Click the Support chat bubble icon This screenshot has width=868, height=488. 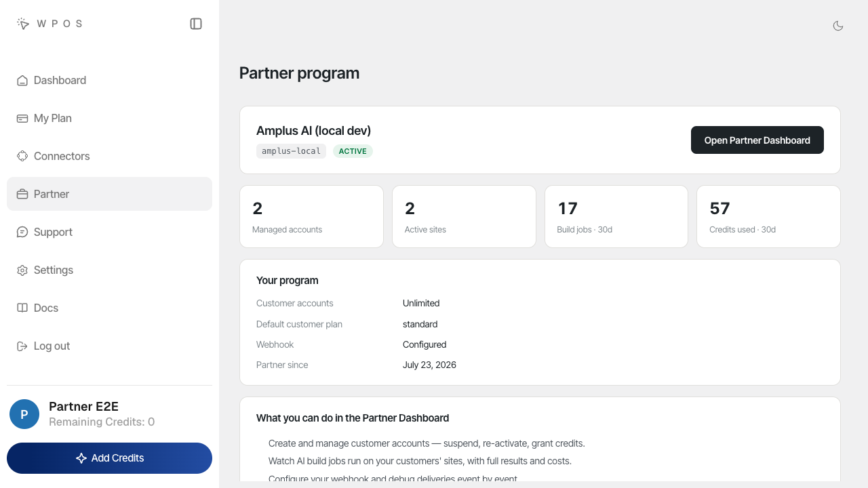coord(22,232)
